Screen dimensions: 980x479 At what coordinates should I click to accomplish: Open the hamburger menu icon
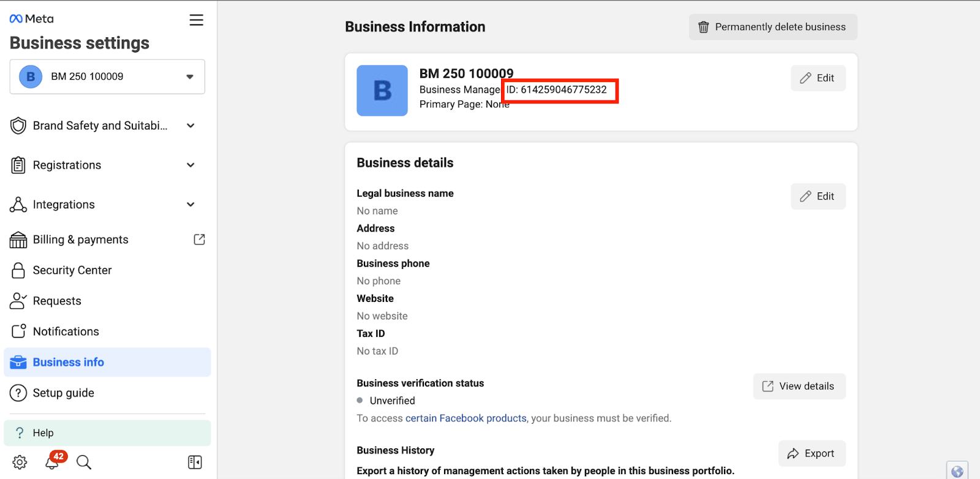click(196, 20)
